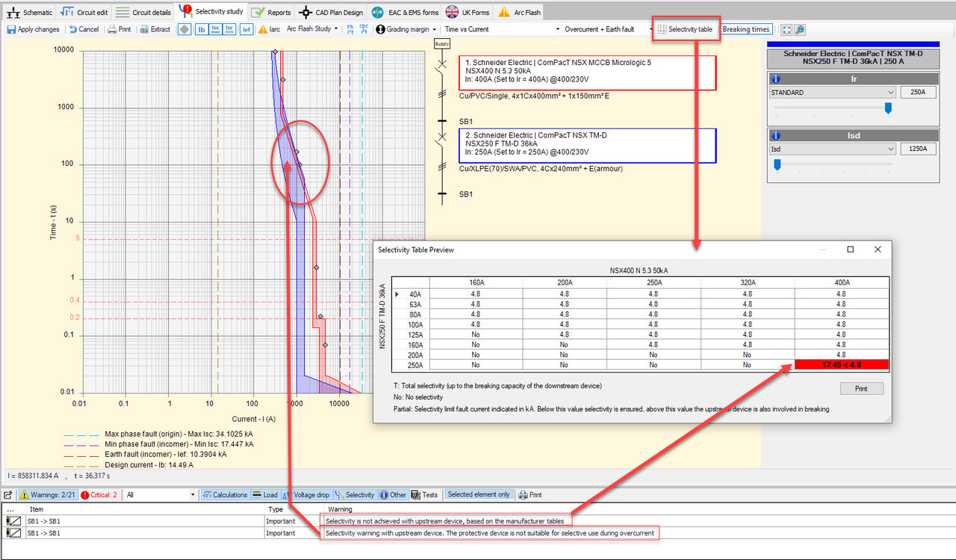Toggle the diamond marker points icon
The image size is (956, 560).
(184, 29)
